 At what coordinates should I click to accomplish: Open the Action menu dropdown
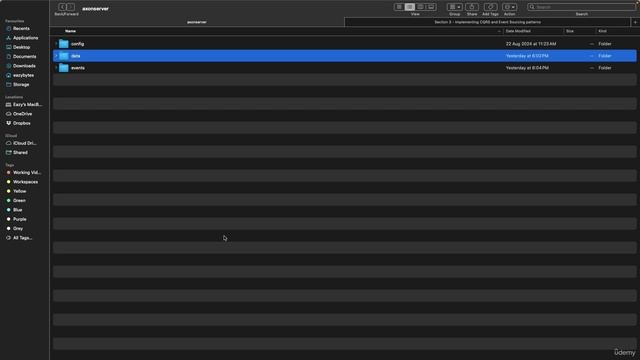coord(509,7)
